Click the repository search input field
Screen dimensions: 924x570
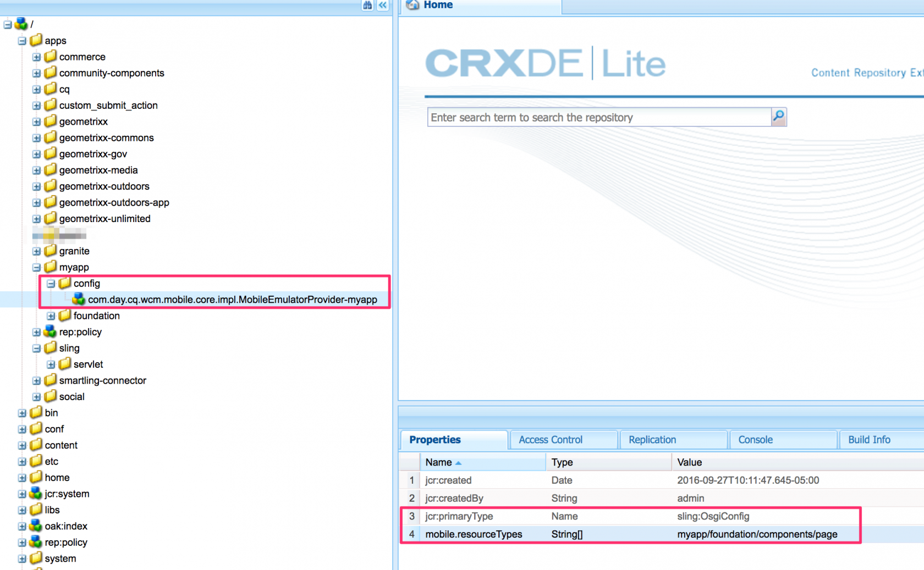[598, 117]
